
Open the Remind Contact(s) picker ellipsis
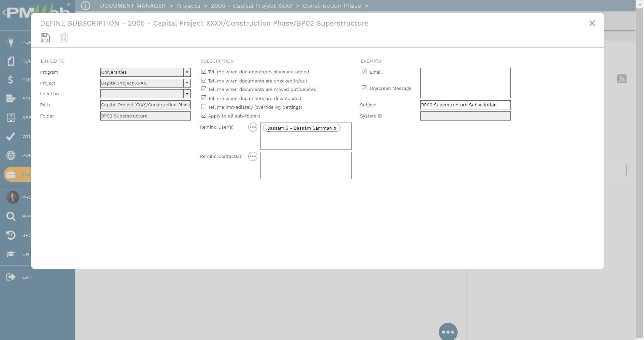(253, 157)
